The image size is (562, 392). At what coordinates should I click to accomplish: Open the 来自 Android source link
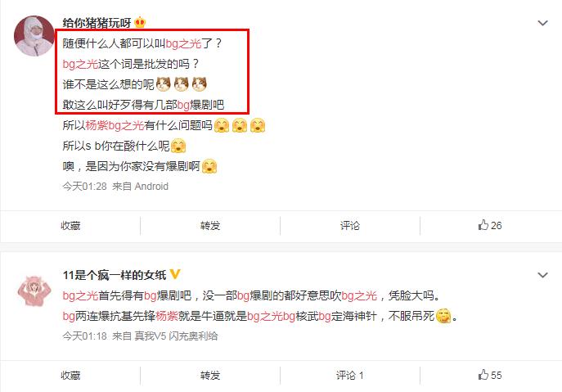click(140, 187)
